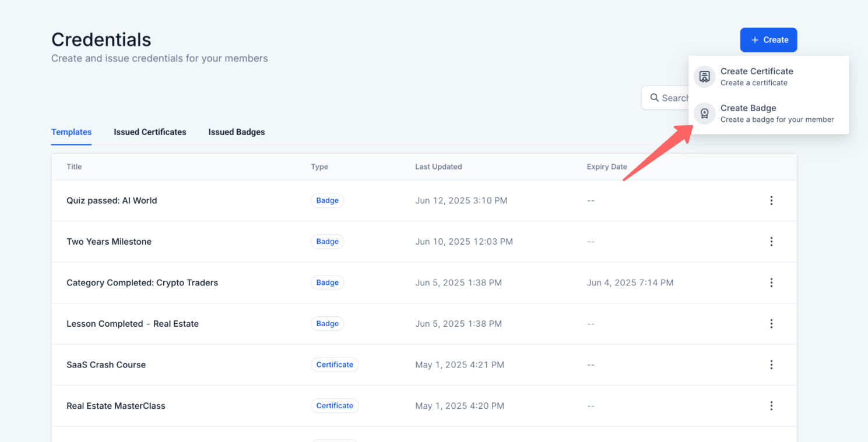This screenshot has width=868, height=442.
Task: Open actions menu for Category Completed: Crypto Traders
Action: [x=771, y=282]
